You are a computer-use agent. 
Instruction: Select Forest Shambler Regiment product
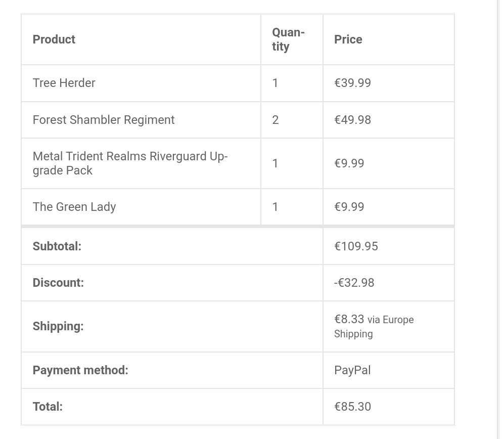(104, 120)
